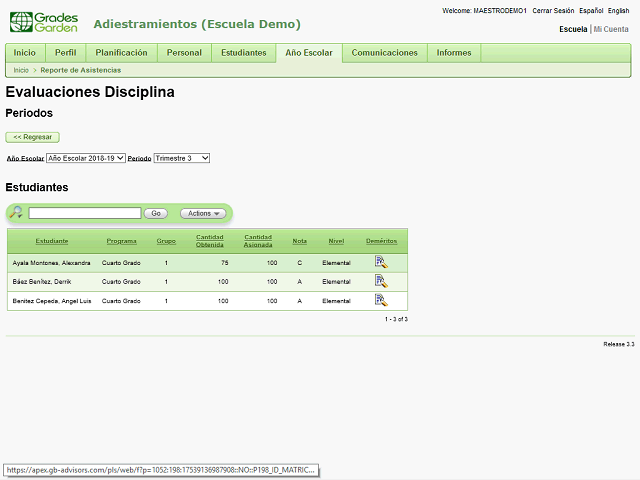Go to the Inicio tab
This screenshot has height=480, width=640.
point(24,53)
